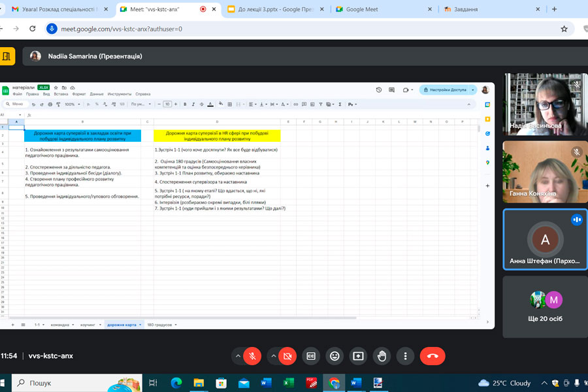Send an emoji reaction in Meet
This screenshot has width=588, height=392.
click(x=335, y=356)
